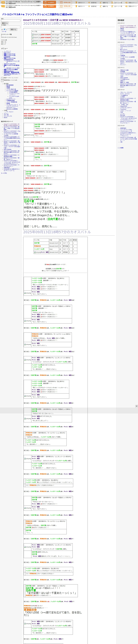
Task: Open 天空霊竜 in update history
Action: click(123, 72)
